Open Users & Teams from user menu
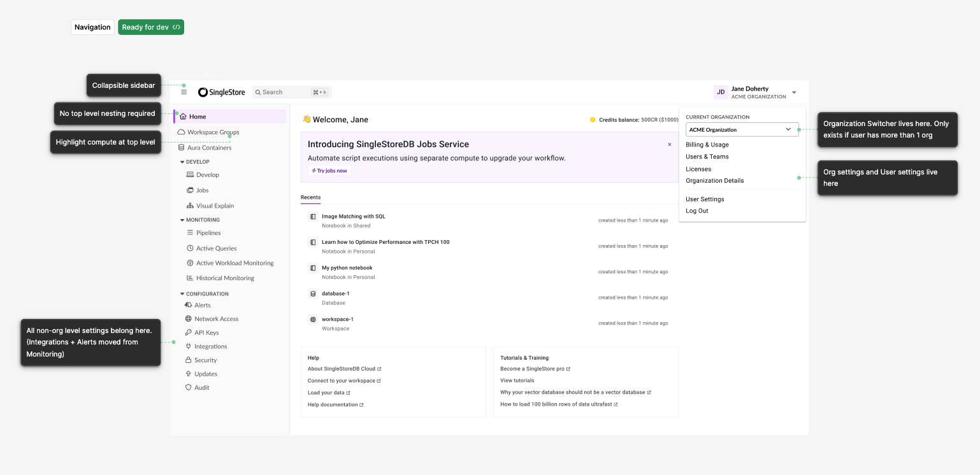980x475 pixels. pos(707,157)
